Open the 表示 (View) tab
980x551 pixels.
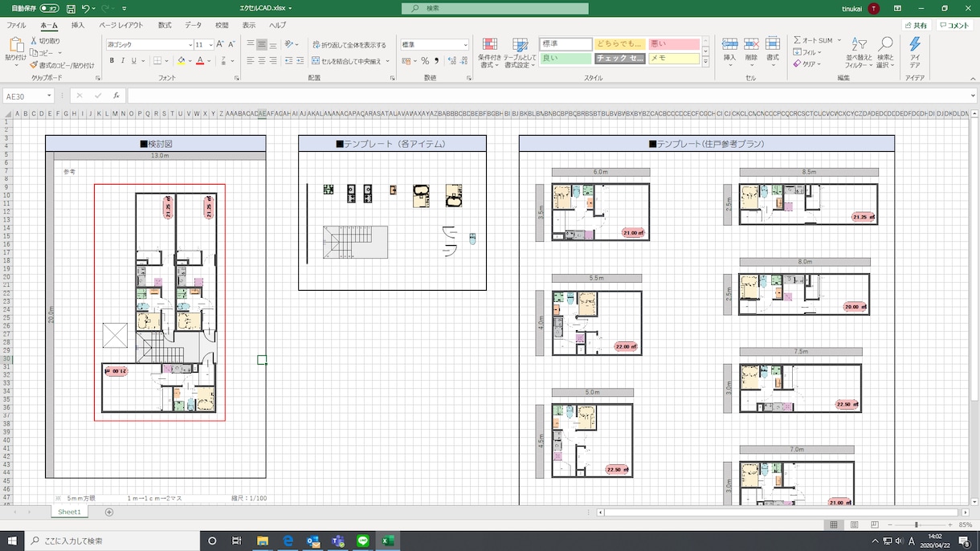pyautogui.click(x=249, y=25)
